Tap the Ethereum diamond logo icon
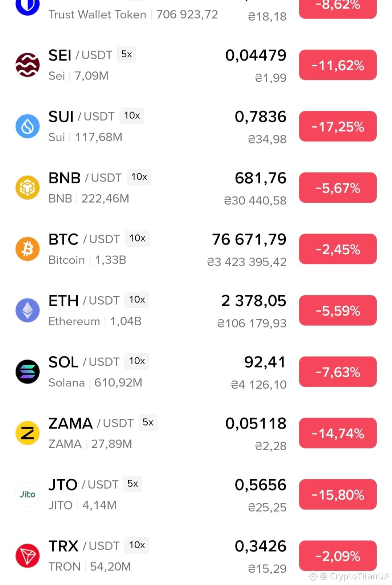Image resolution: width=392 pixels, height=585 pixels. 28,310
